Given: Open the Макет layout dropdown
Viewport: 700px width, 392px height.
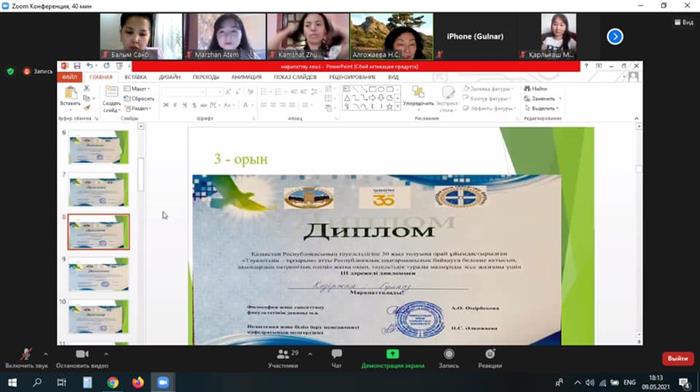Looking at the screenshot, I should click(137, 89).
